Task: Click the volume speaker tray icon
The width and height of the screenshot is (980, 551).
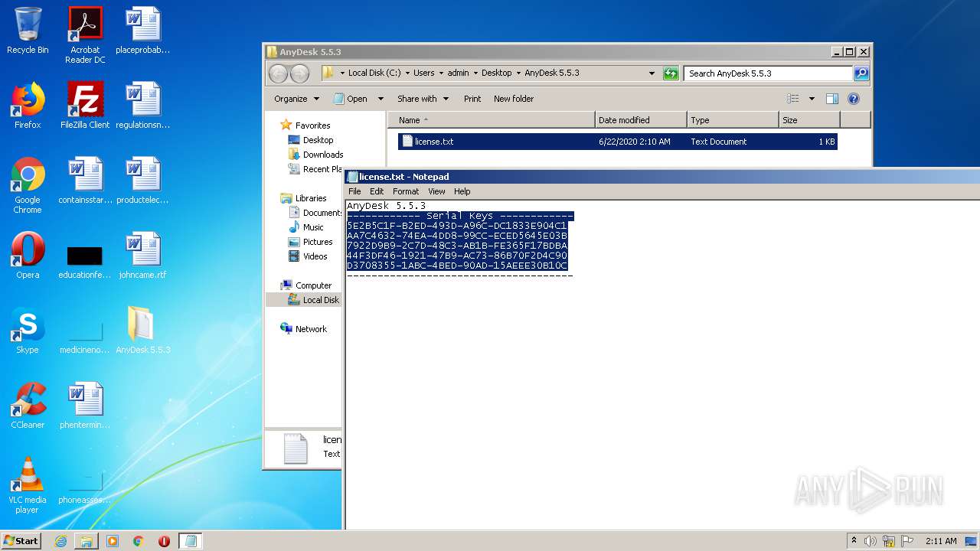Action: [871, 541]
